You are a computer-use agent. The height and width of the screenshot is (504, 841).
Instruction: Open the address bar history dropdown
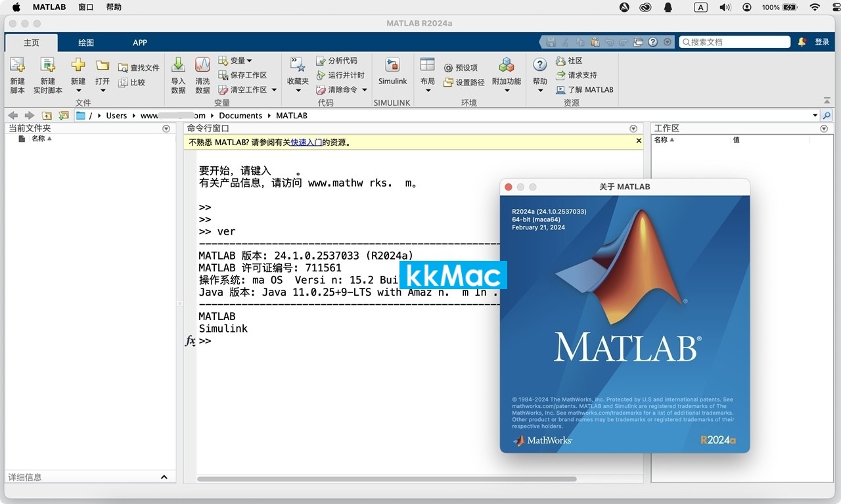[815, 116]
